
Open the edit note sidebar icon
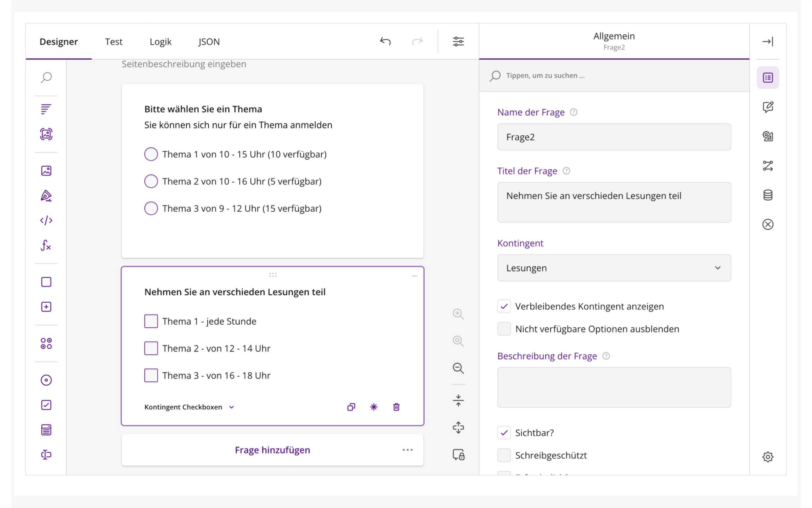[768, 107]
